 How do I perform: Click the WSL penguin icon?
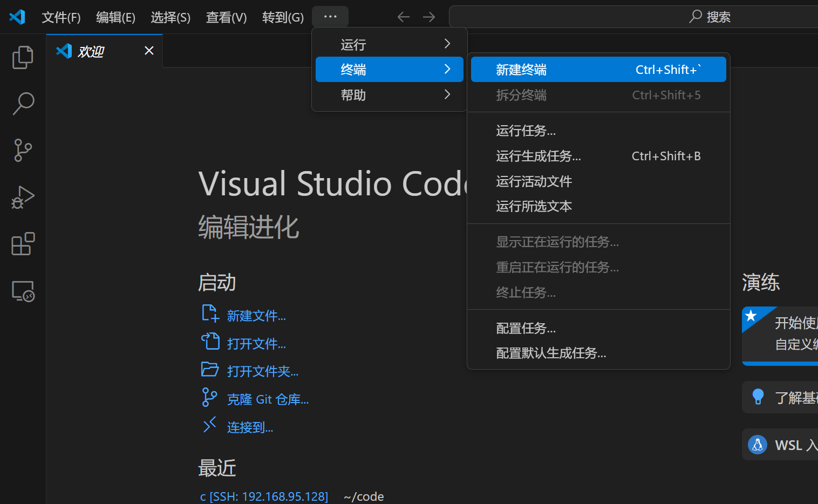758,445
